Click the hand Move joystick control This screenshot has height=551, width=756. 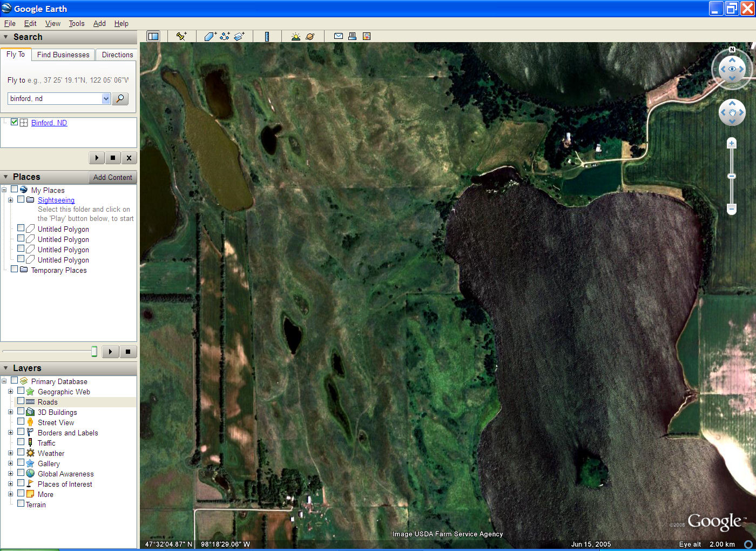pos(732,112)
